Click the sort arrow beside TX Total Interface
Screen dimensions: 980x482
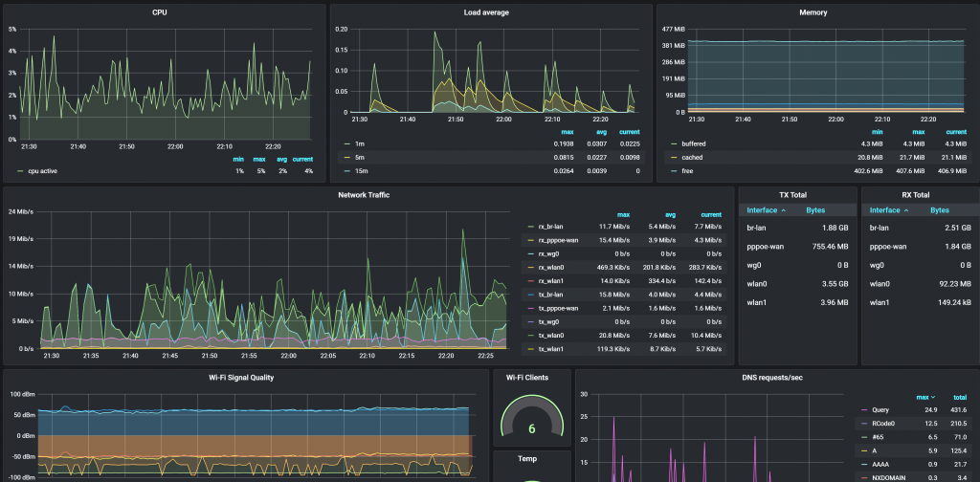click(784, 209)
